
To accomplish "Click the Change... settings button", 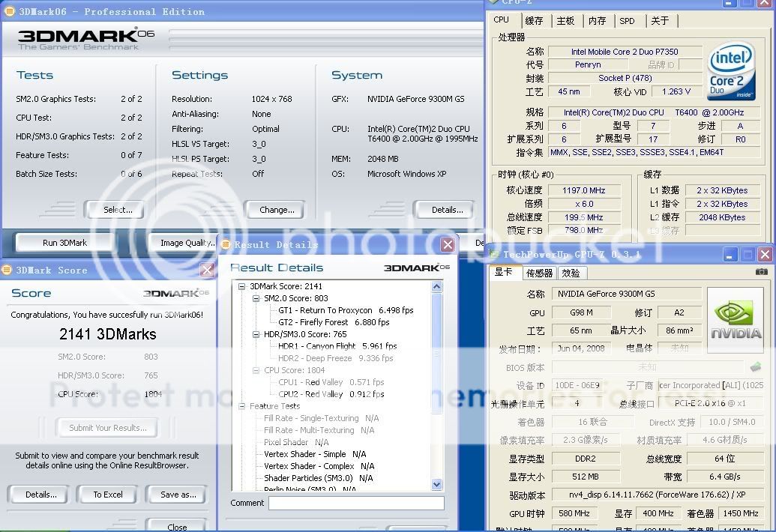I will tap(277, 210).
